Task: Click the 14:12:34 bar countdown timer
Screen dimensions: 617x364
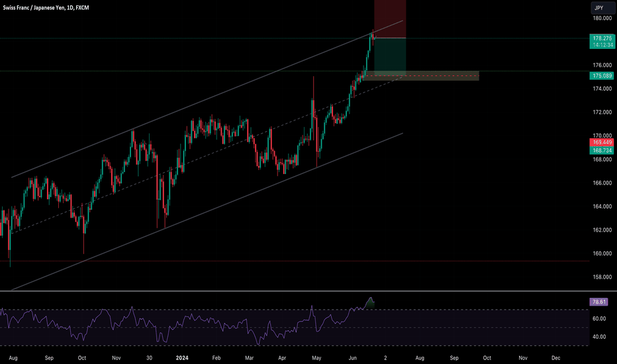Action: coord(602,45)
